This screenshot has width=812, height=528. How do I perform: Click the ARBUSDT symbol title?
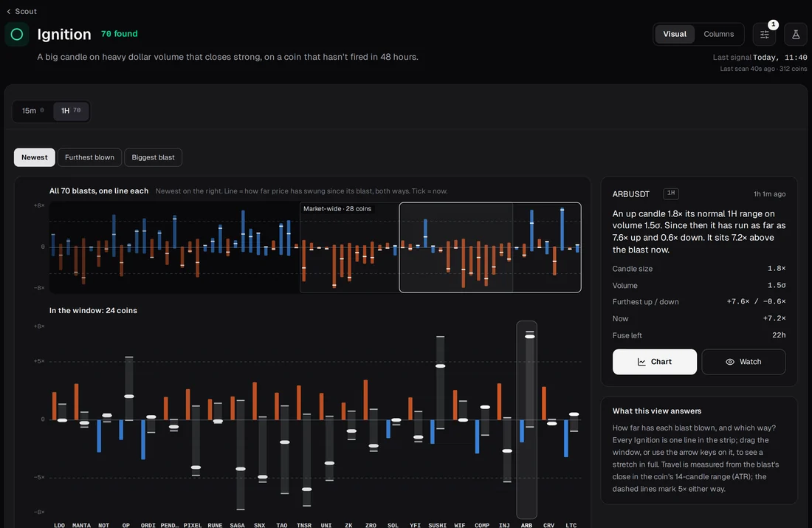(630, 194)
